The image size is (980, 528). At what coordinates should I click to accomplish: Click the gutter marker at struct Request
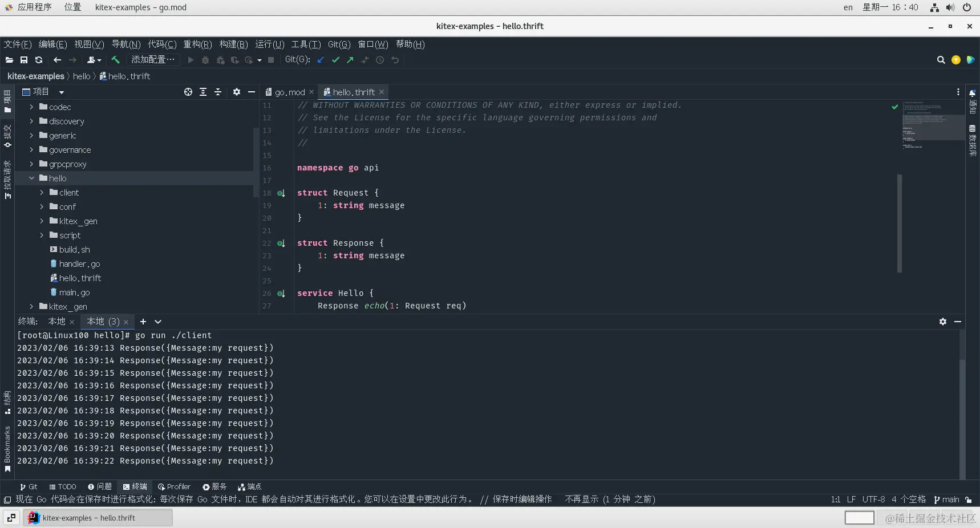pyautogui.click(x=281, y=193)
